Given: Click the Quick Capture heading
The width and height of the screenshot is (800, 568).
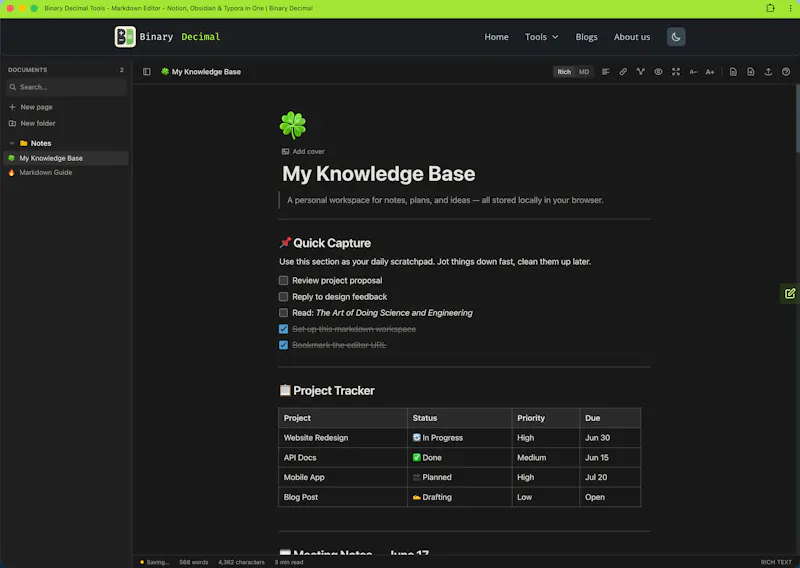Looking at the screenshot, I should coord(325,243).
